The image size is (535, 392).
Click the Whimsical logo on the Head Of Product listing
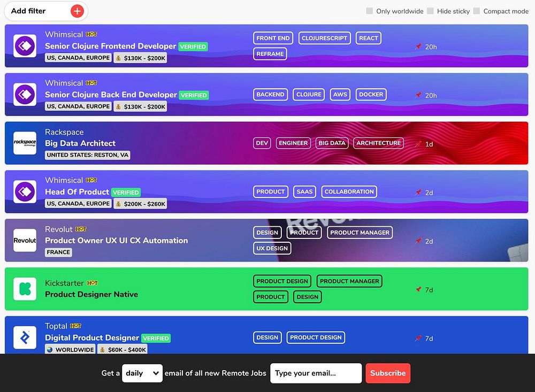(x=25, y=192)
